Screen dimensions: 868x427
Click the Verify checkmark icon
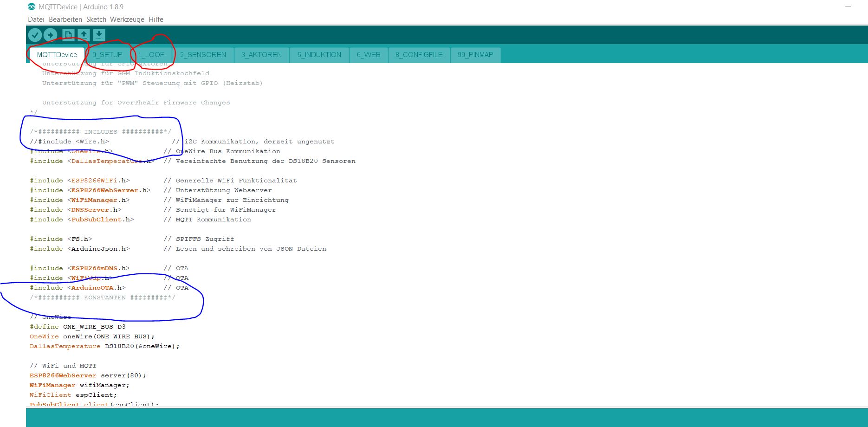pyautogui.click(x=35, y=35)
